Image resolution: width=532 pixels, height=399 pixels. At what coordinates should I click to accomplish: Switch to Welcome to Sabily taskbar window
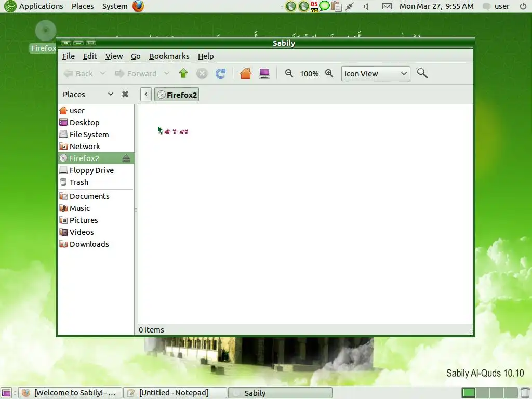[70, 393]
